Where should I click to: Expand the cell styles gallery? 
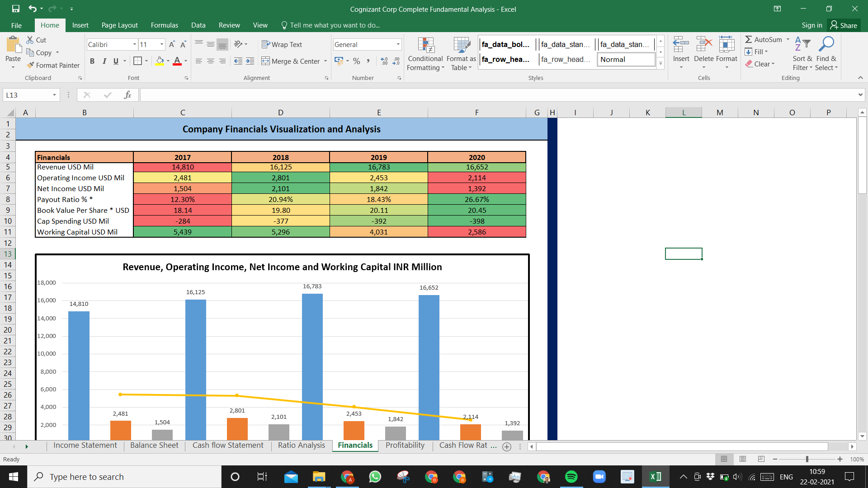(x=660, y=64)
